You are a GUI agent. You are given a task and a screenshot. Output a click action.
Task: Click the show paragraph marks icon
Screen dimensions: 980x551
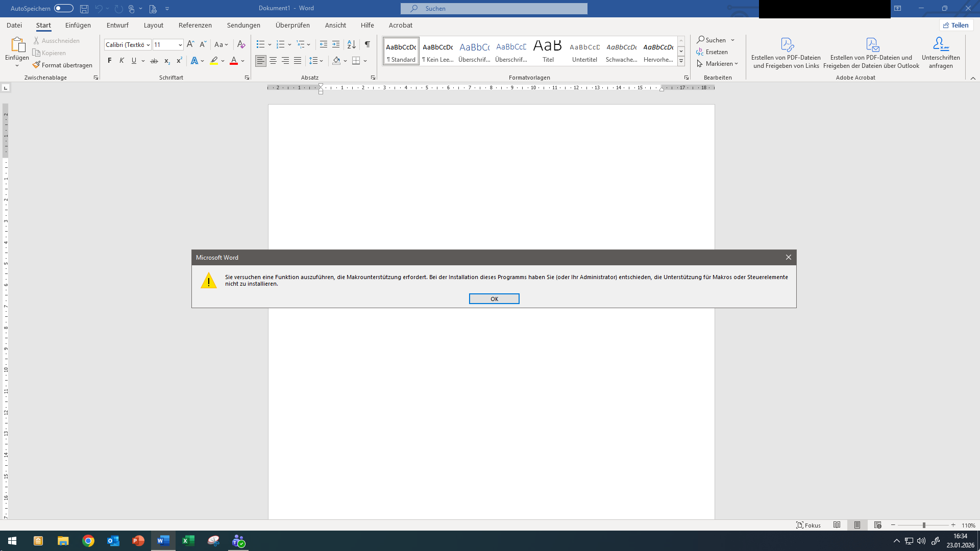click(x=367, y=44)
